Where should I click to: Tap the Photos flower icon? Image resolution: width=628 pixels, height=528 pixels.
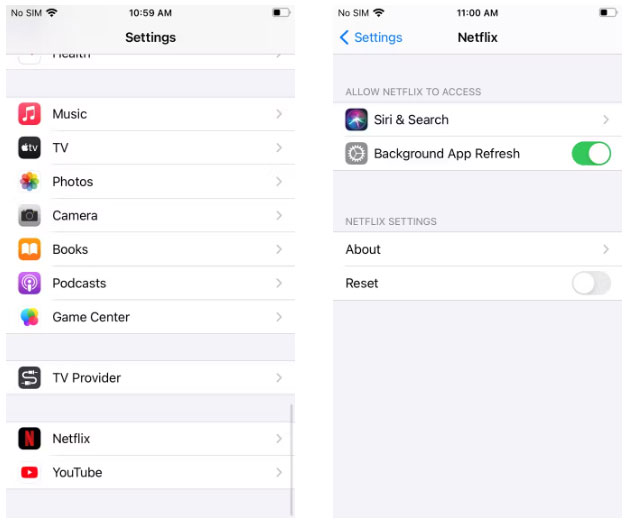click(29, 181)
